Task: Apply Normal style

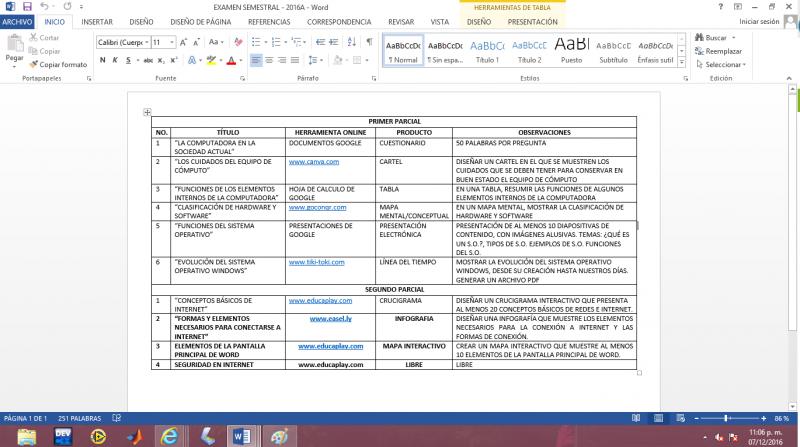Action: point(403,51)
